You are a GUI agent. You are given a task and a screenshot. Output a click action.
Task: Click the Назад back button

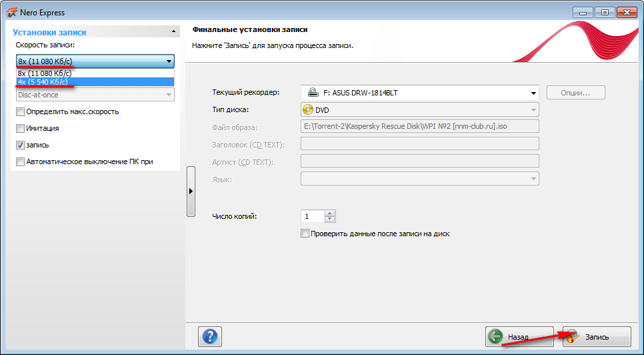[x=519, y=337]
